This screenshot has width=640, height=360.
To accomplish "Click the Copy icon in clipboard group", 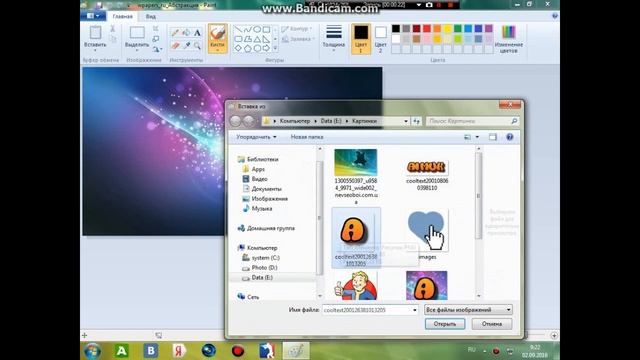I will tap(113, 39).
